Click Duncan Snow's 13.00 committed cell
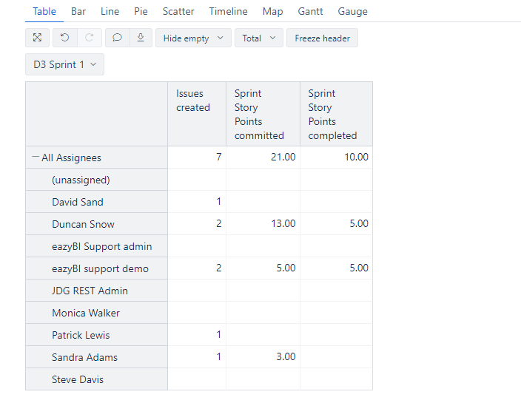The height and width of the screenshot is (420, 521). coord(263,224)
